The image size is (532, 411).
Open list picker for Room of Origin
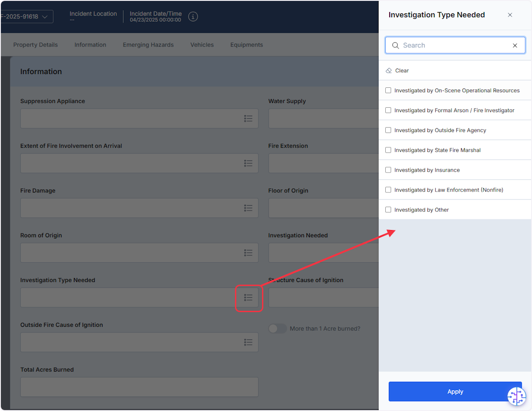click(248, 253)
